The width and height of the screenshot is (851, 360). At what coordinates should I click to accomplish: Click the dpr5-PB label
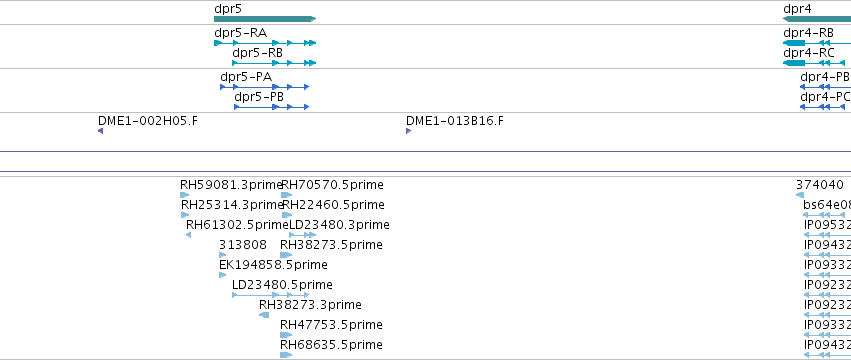pos(259,97)
